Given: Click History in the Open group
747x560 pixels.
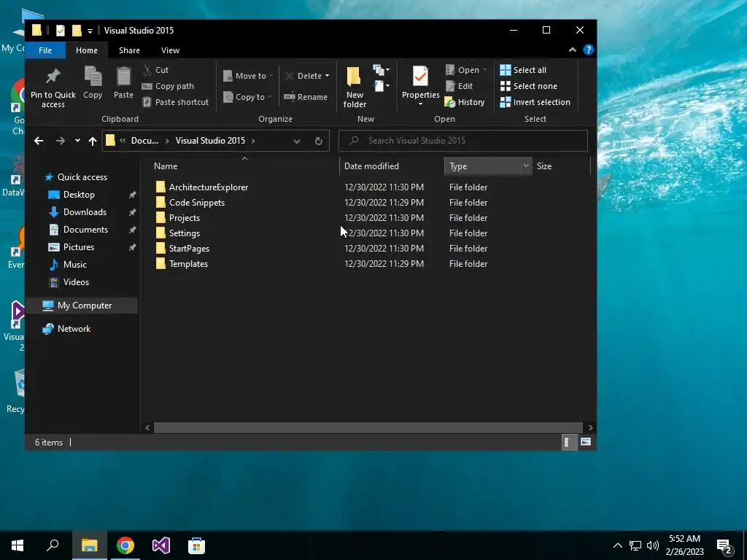Looking at the screenshot, I should tap(465, 102).
